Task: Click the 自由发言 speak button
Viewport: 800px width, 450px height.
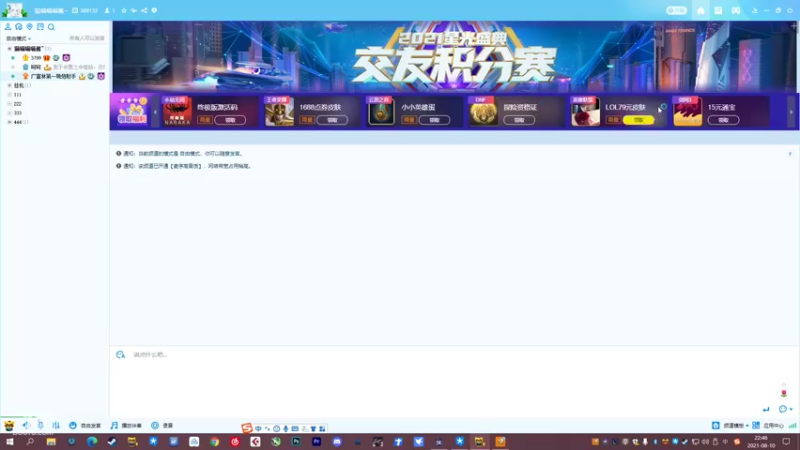Action: point(85,425)
